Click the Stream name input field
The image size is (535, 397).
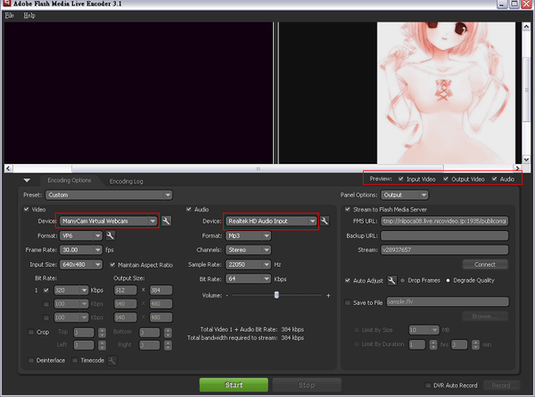coord(444,250)
